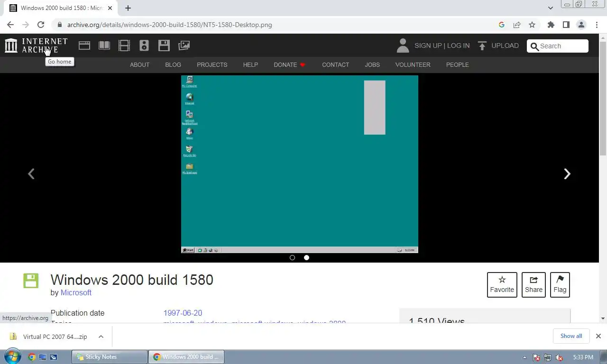
Task: Open the ABOUT menu item
Action: pos(139,64)
